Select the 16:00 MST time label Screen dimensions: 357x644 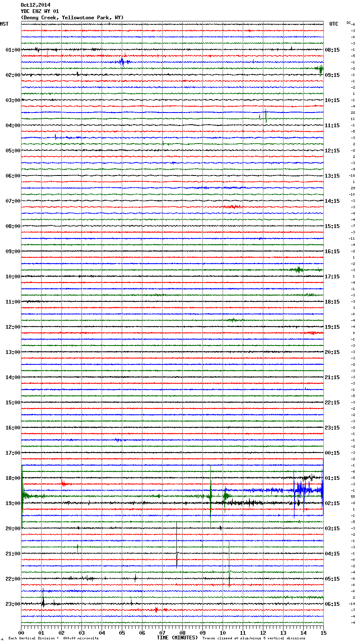(13, 428)
